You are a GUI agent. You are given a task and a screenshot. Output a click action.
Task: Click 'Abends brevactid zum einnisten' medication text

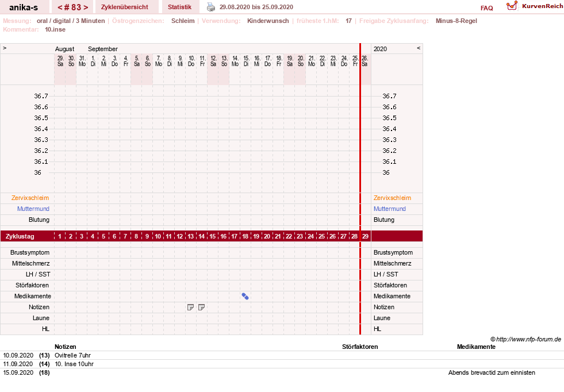tap(492, 372)
